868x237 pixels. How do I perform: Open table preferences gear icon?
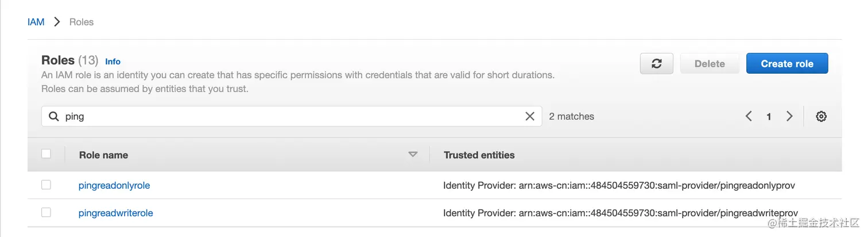tap(821, 116)
